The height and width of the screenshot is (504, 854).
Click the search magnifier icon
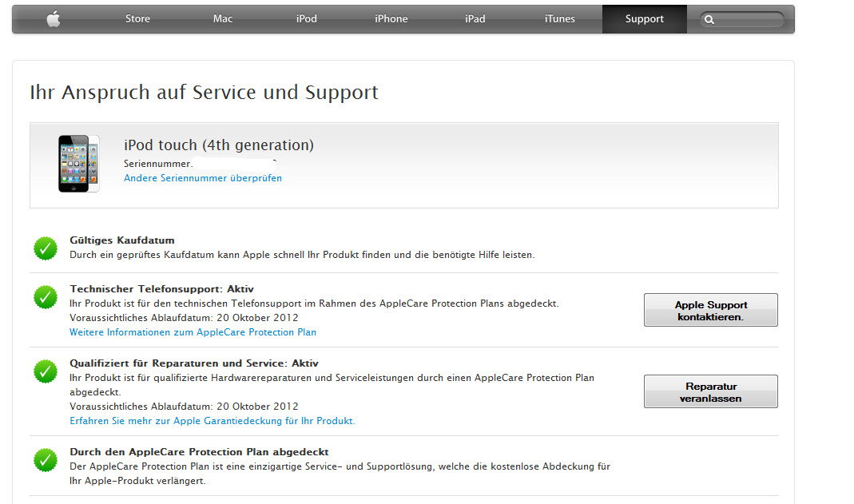click(x=709, y=20)
